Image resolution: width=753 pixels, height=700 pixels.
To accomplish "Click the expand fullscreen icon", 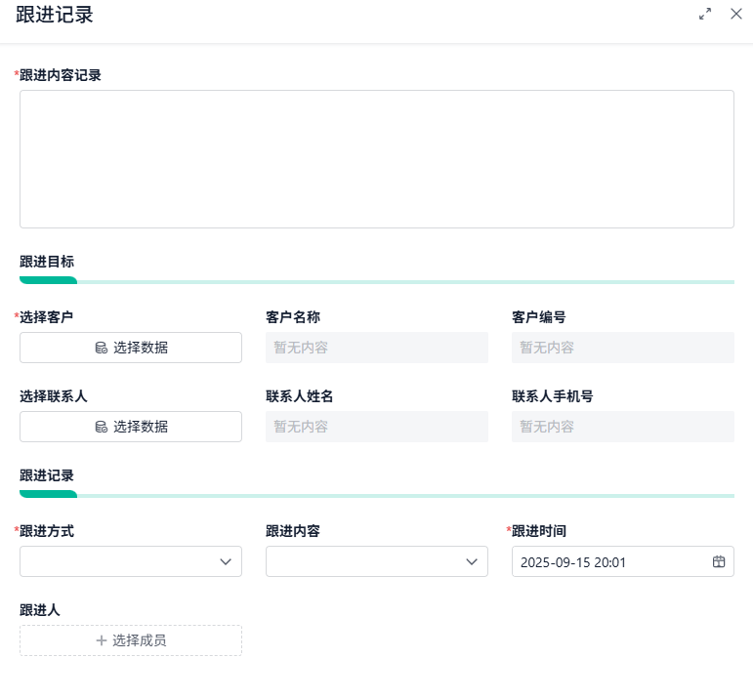I will [x=705, y=14].
